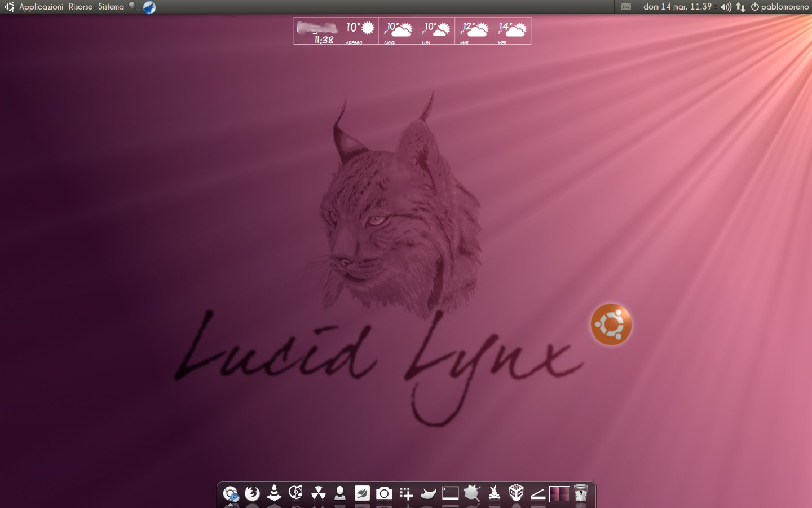
Task: Open the mail envelope indicator
Action: [626, 7]
